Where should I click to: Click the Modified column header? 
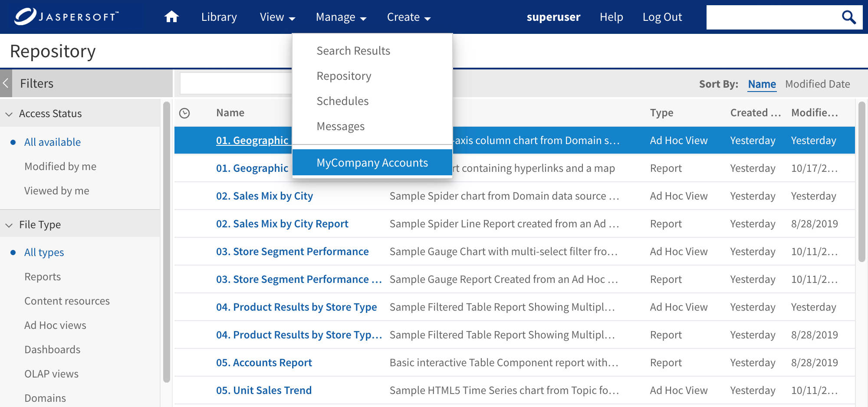tap(814, 113)
